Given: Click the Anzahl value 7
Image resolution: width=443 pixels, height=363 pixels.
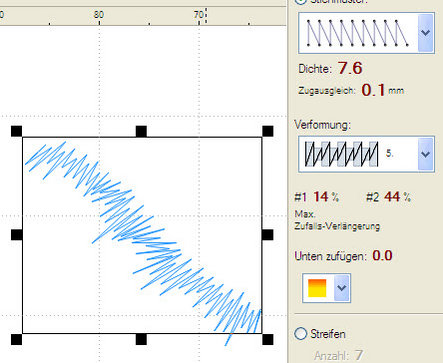Looking at the screenshot, I should (x=359, y=355).
